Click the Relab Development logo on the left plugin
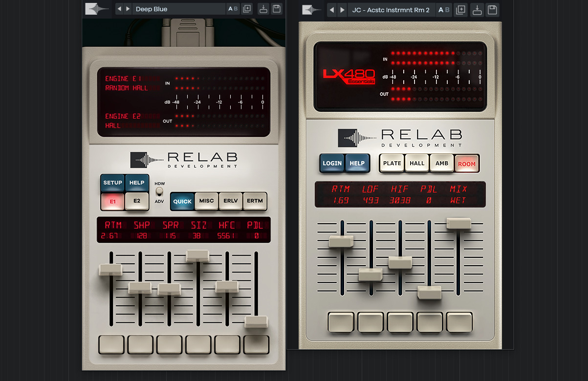The image size is (588, 381). [x=183, y=160]
